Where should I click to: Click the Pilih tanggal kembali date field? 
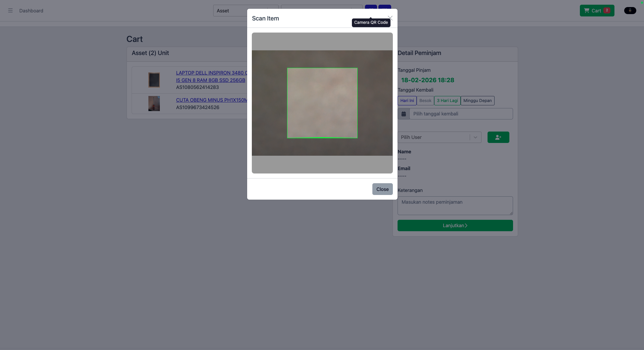(461, 114)
